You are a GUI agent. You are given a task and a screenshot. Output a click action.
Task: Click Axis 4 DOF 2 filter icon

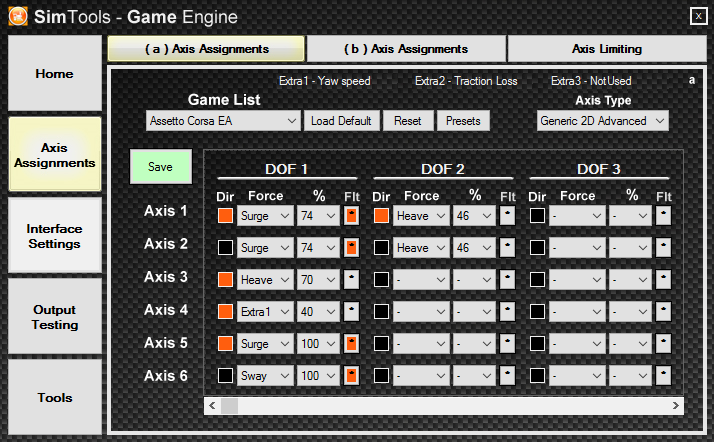[x=507, y=311]
